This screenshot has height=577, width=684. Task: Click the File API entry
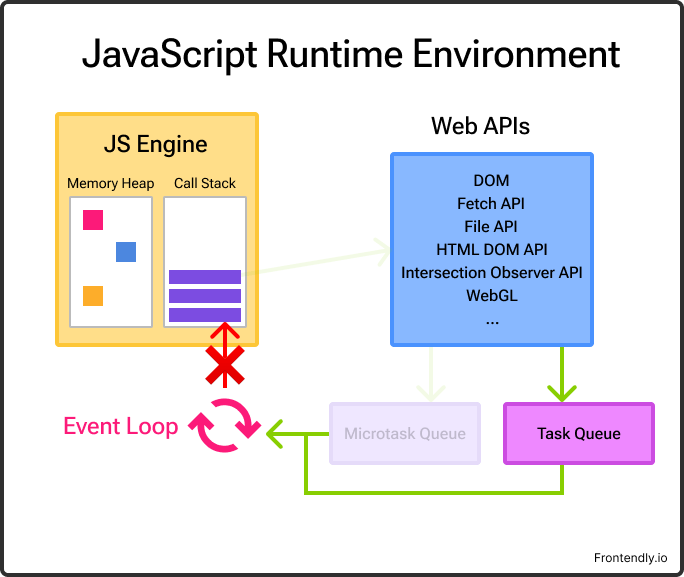point(491,227)
